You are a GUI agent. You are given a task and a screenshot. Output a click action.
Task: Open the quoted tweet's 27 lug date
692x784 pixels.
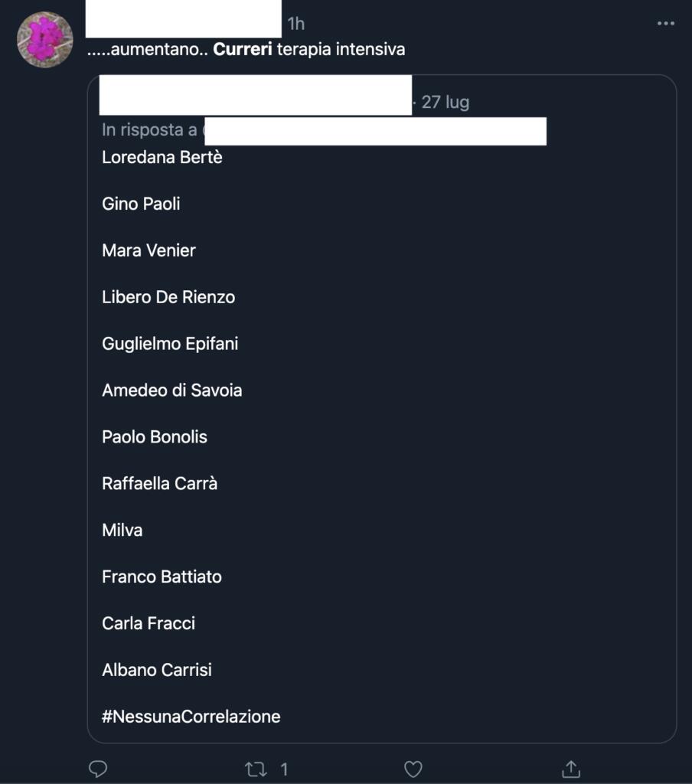[x=446, y=102]
